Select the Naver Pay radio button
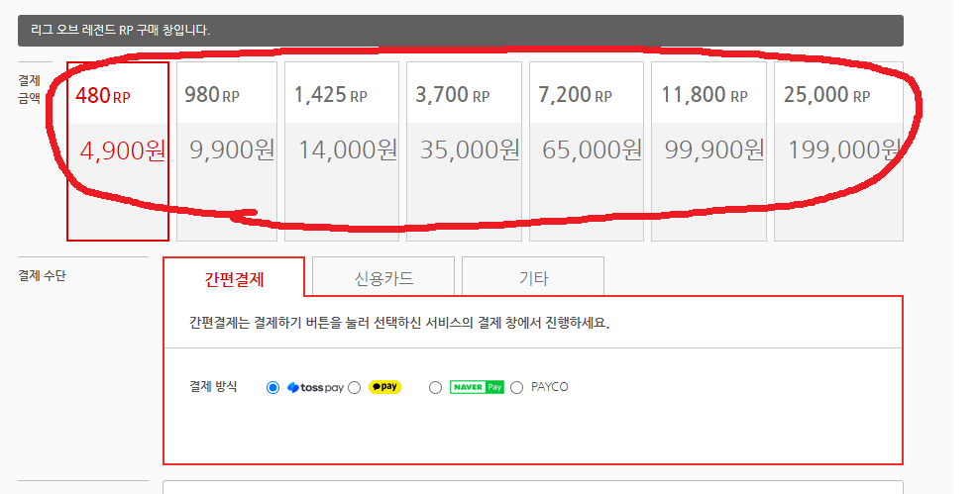980x494 pixels. coord(436,388)
